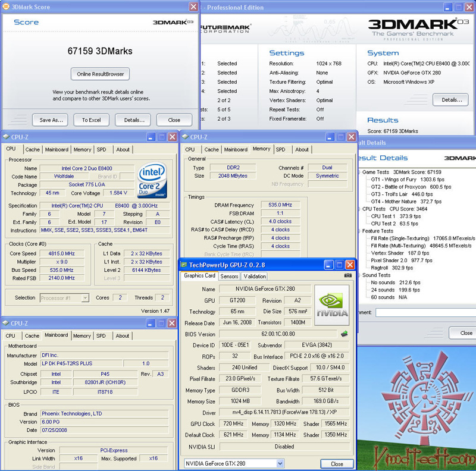The image size is (476, 471).
Task: Click the Intel Core 2 Duo logo
Action: (152, 180)
